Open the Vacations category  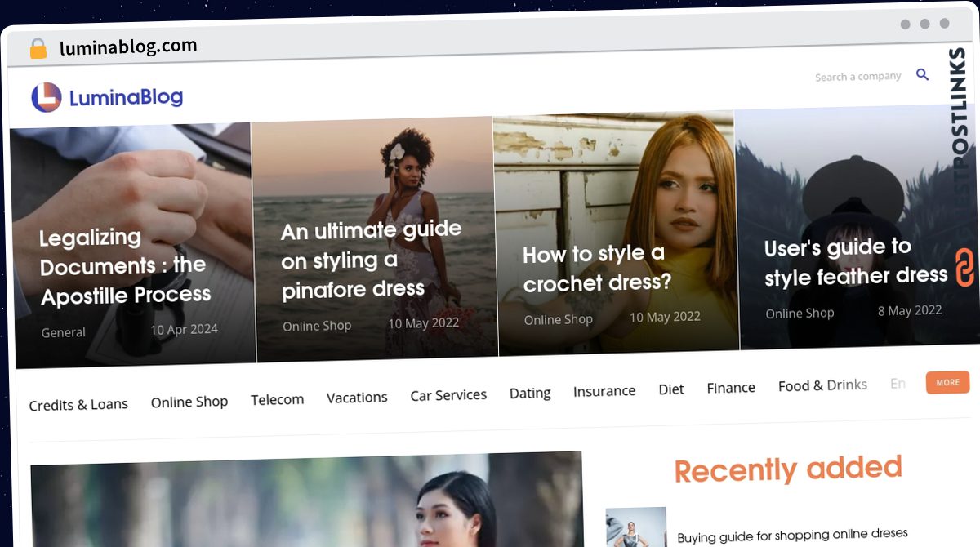(x=357, y=398)
